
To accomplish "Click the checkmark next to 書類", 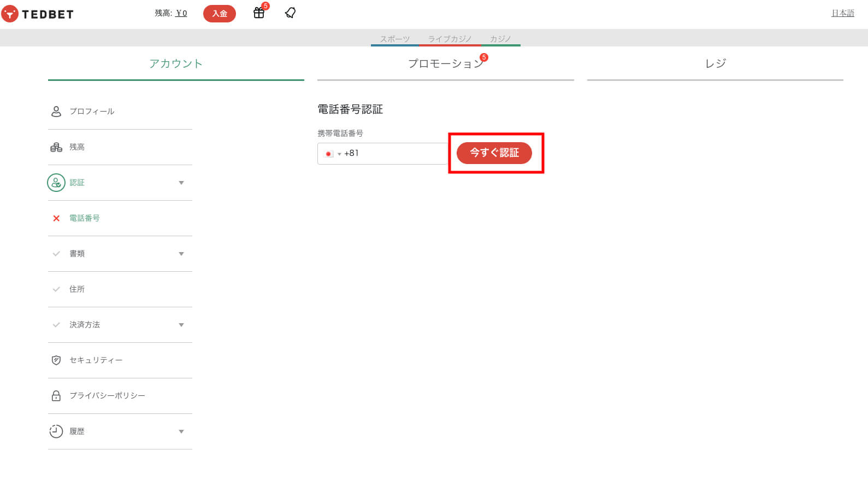I will click(56, 254).
